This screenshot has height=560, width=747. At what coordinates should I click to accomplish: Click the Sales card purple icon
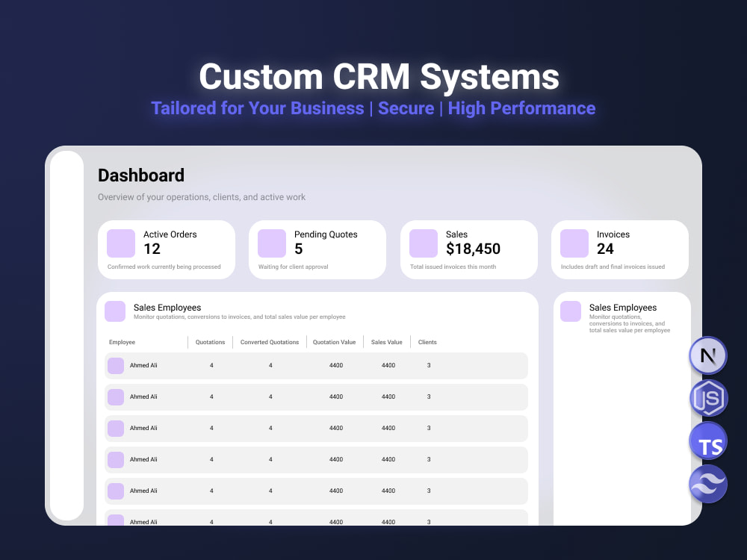point(424,243)
